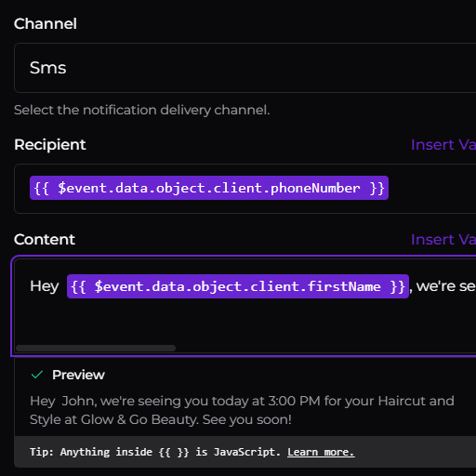Click the 'Tip: Anything inside {{ }}' text
This screenshot has width=476, height=476.
click(x=155, y=452)
